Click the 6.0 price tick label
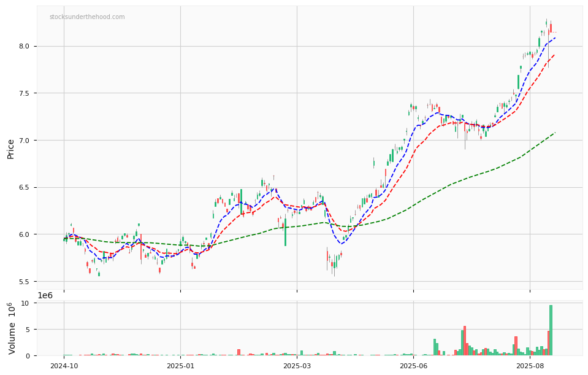588x375 pixels. coord(25,234)
